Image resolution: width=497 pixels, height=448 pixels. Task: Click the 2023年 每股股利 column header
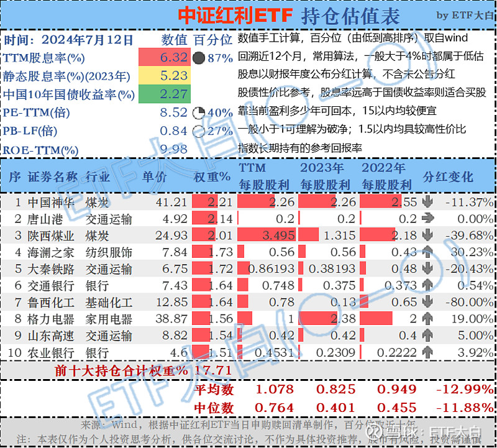[325, 176]
